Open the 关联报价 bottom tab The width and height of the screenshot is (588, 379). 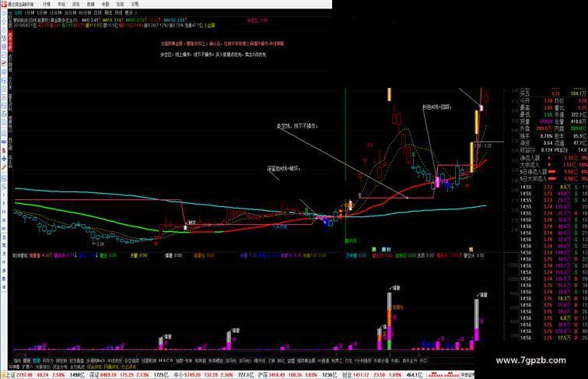(x=43, y=367)
